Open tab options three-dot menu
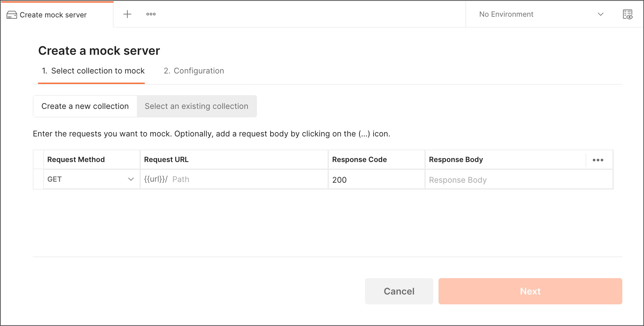Screen dimensions: 644x326 coord(151,14)
